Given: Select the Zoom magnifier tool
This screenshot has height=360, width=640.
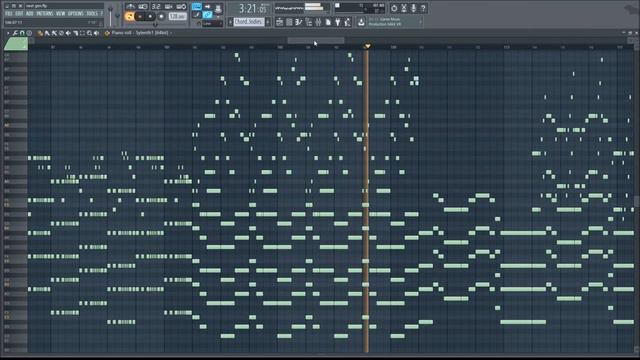Looking at the screenshot, I should 89,33.
